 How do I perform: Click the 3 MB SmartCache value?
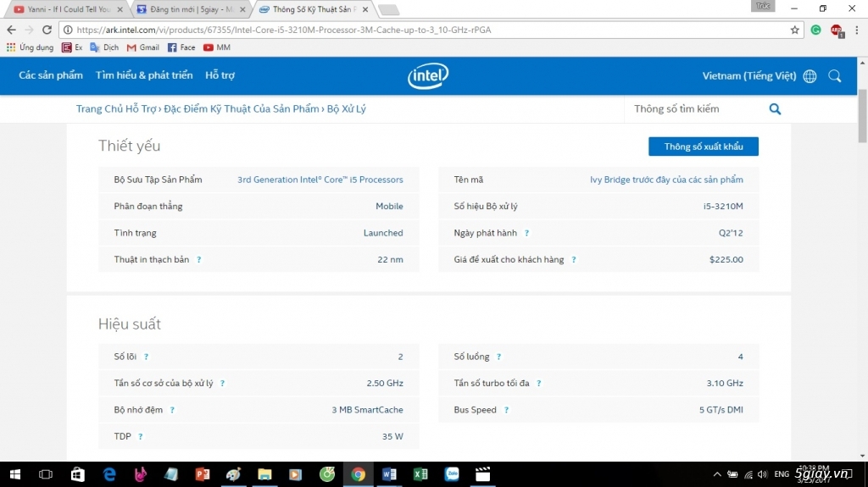pyautogui.click(x=367, y=410)
